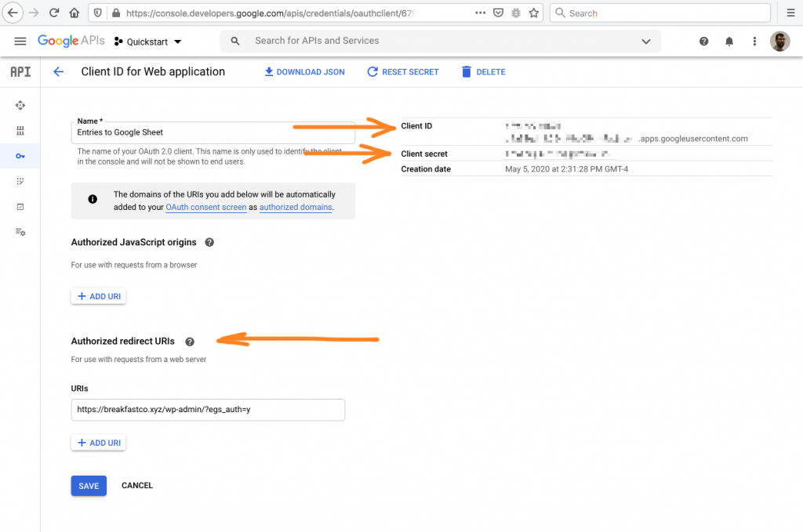This screenshot has width=803, height=532.
Task: Open the Firefox hamburger menu
Action: pos(790,13)
